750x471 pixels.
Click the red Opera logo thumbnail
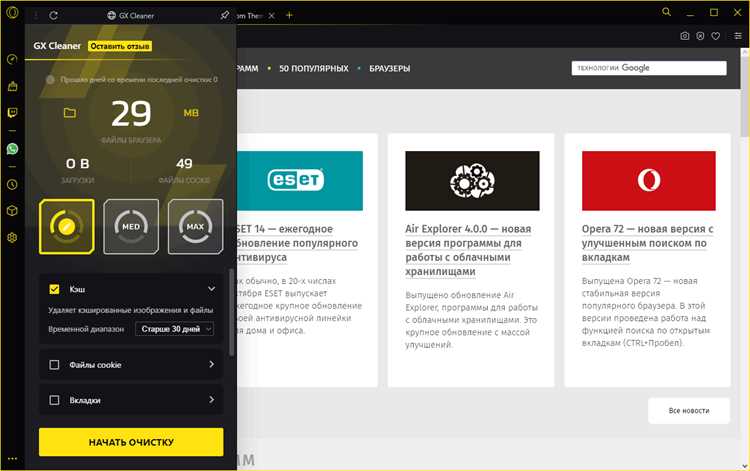pos(649,181)
